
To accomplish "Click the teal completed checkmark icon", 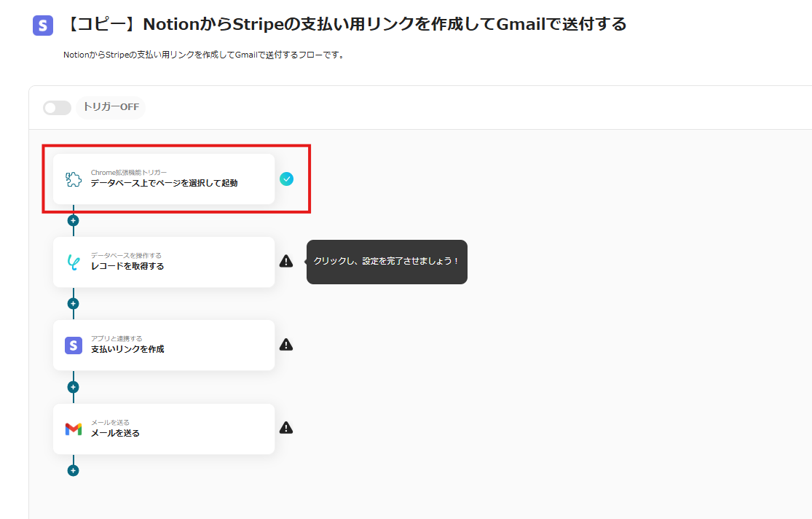I will point(286,179).
